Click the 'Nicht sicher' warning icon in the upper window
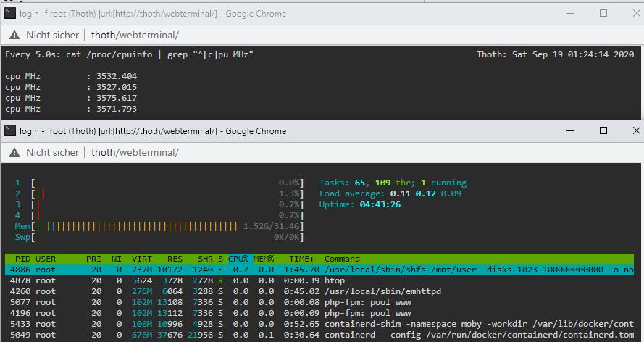Image resolution: width=644 pixels, height=342 pixels. pos(14,35)
